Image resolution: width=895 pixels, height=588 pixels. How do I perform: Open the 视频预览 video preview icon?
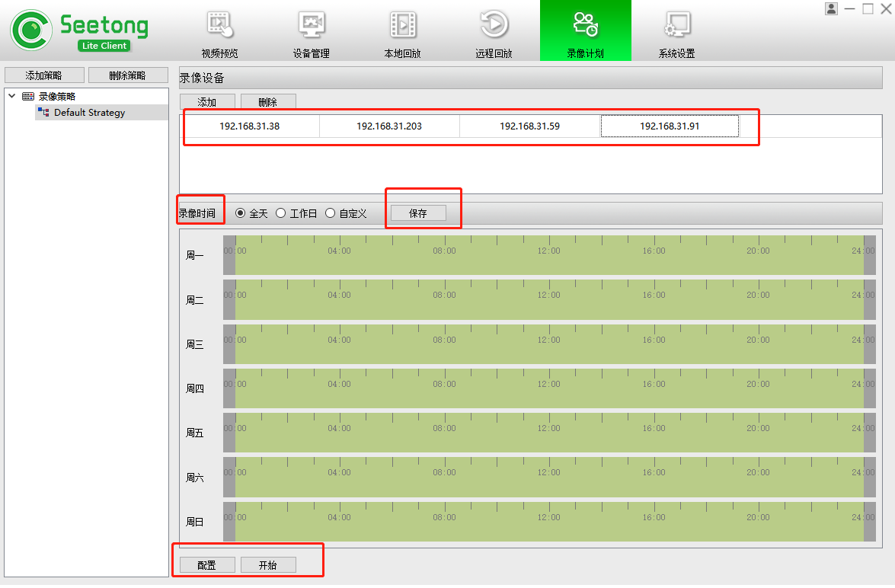click(x=219, y=25)
